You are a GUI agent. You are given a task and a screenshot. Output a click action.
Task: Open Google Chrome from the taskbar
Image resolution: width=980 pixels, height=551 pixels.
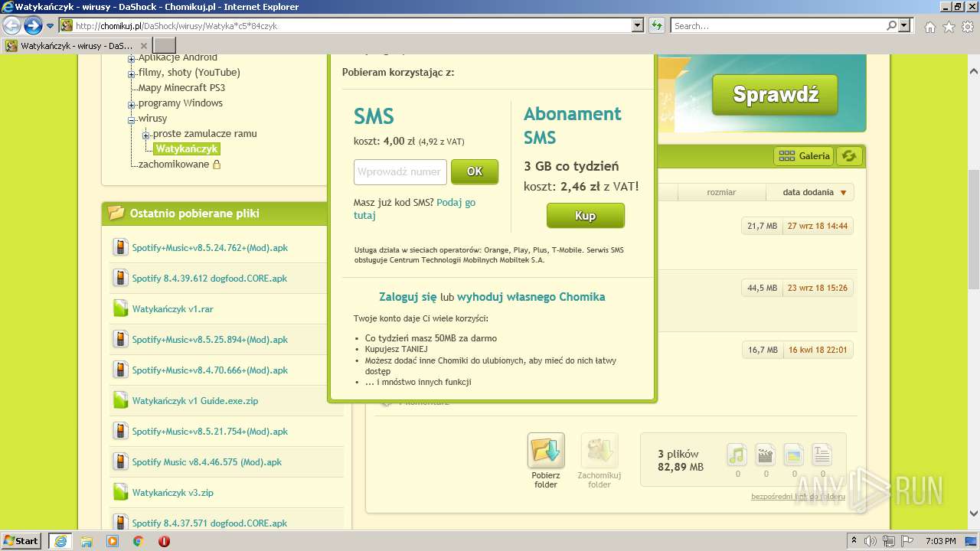point(138,541)
